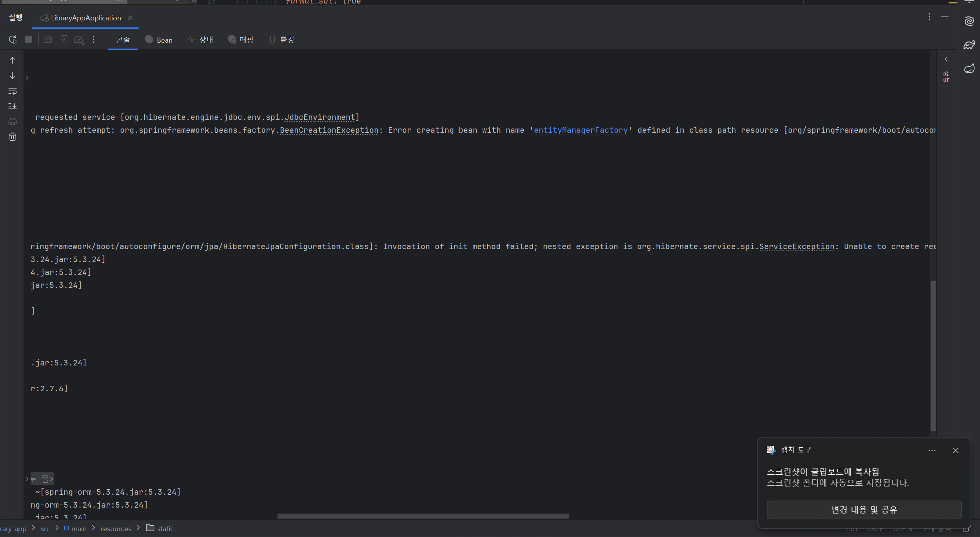Stop the running application
The image size is (980, 537).
[29, 39]
